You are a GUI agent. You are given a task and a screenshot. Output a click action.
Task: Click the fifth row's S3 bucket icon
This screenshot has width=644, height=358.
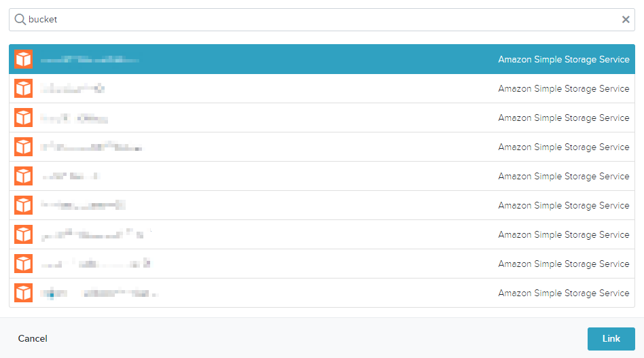[x=23, y=176]
